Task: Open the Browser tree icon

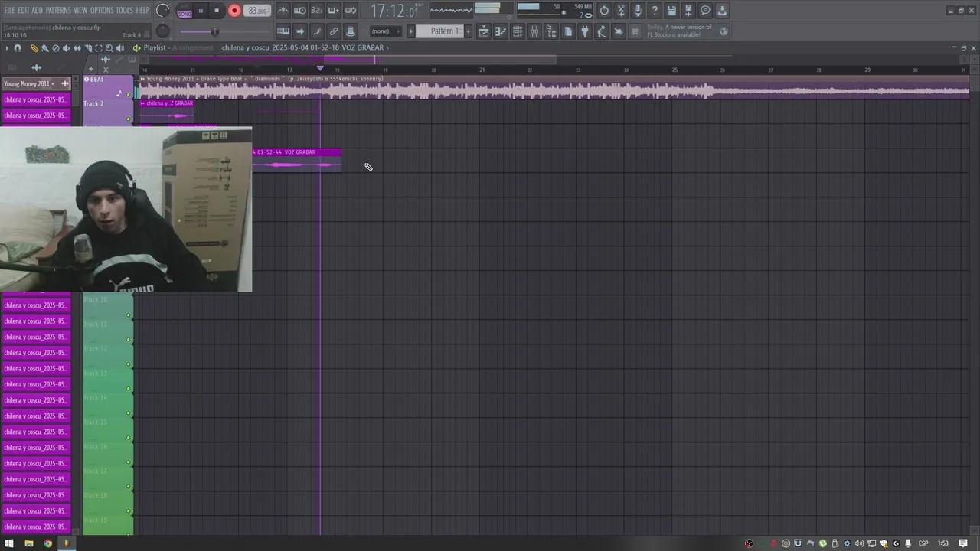Action: 551,31
